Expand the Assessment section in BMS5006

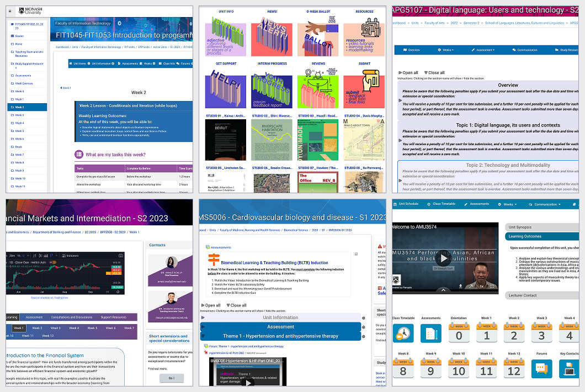click(280, 327)
